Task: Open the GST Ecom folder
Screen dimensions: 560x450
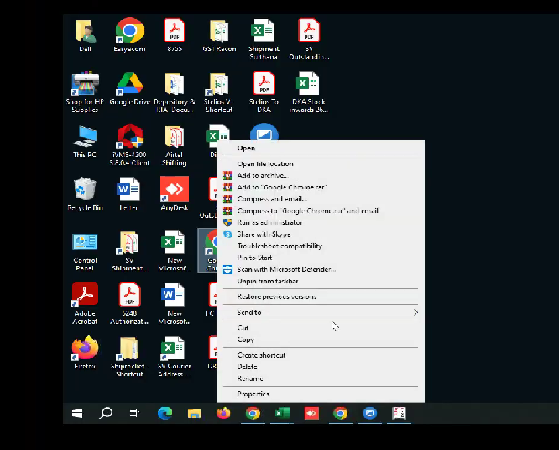Action: click(x=219, y=35)
